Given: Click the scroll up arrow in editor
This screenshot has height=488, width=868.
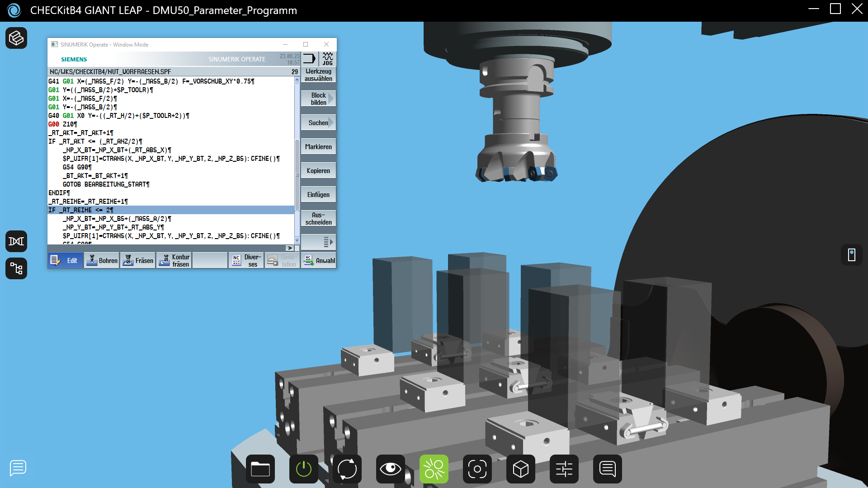Looking at the screenshot, I should tap(297, 80).
